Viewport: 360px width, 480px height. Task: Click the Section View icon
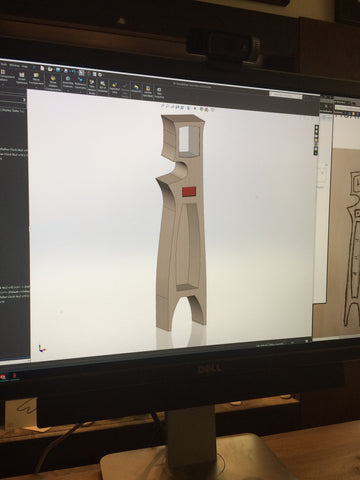pyautogui.click(x=177, y=107)
